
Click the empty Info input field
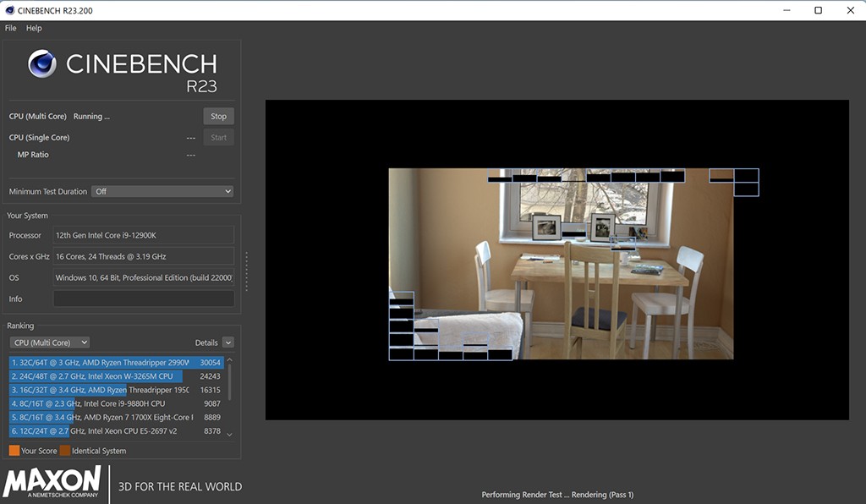pos(144,299)
